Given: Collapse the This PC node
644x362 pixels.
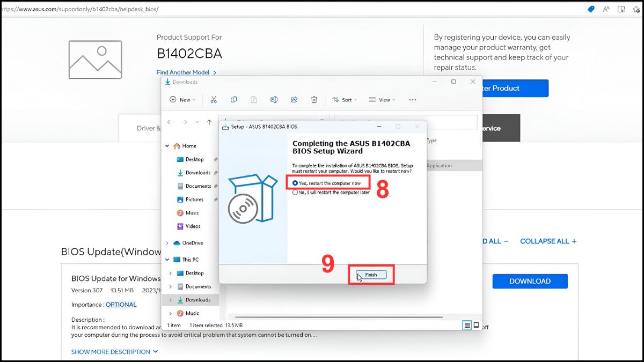Looking at the screenshot, I should coord(167,260).
